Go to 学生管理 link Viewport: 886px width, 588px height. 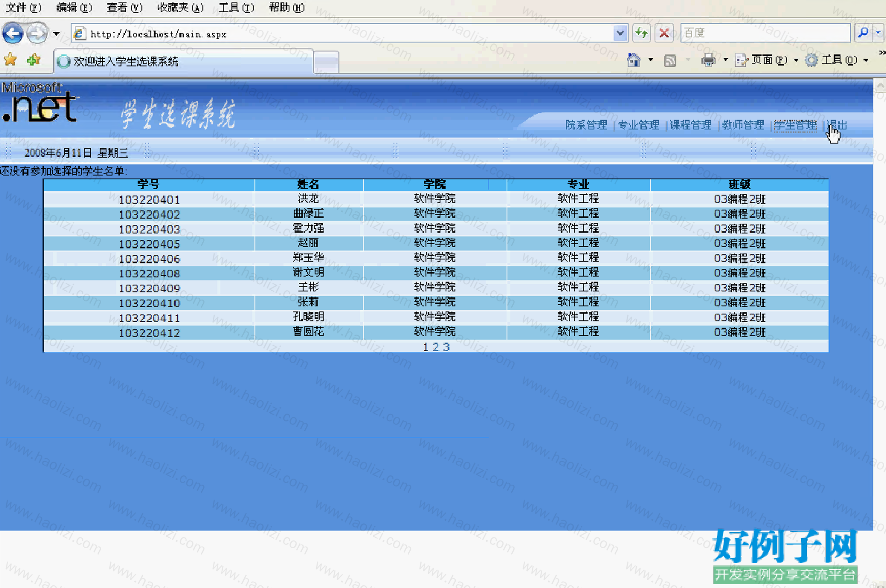795,125
